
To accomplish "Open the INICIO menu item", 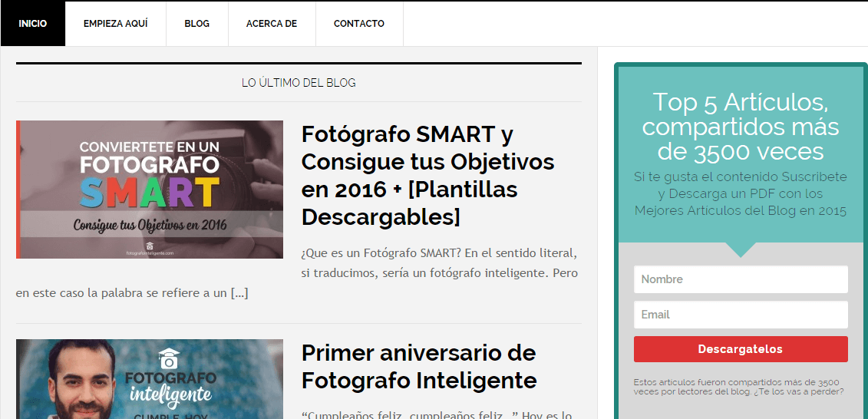I will (x=33, y=24).
